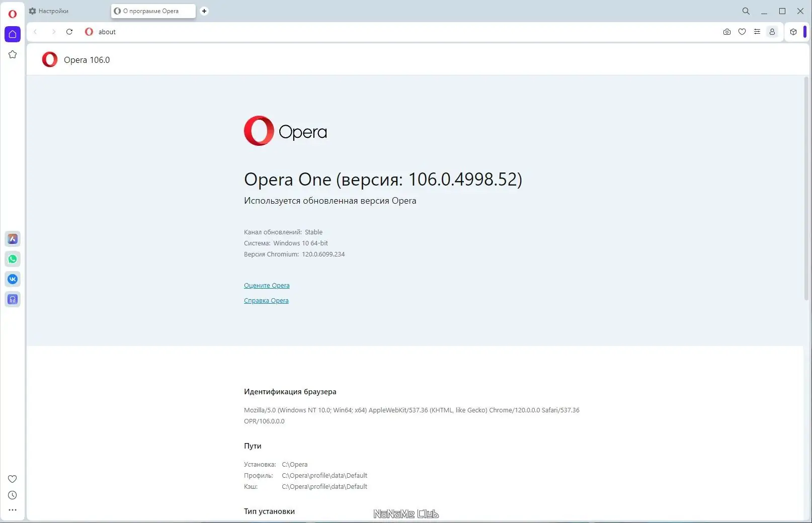Select the О программе Opera tab
This screenshot has width=812, height=523.
point(153,11)
